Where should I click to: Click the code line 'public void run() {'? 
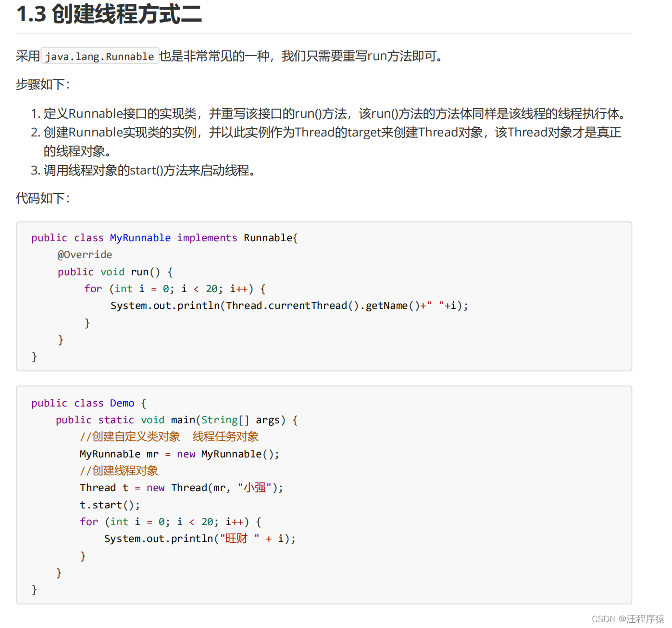coord(115,272)
